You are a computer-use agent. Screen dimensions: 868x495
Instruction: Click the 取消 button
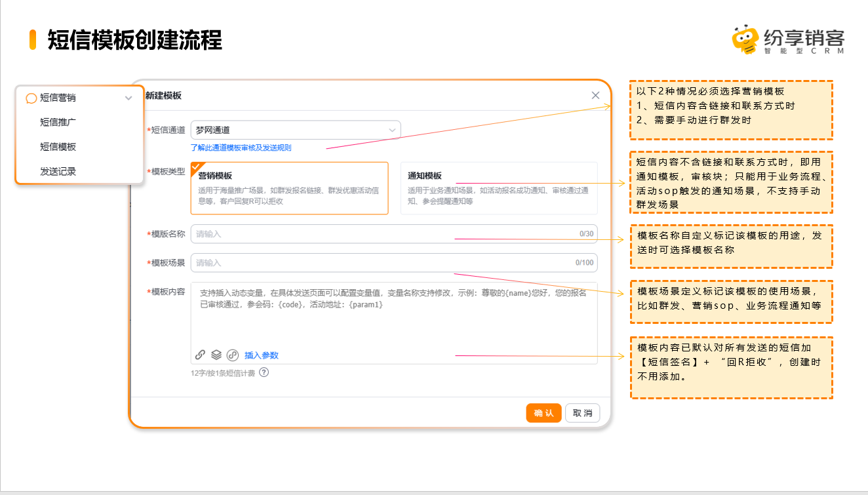click(582, 413)
